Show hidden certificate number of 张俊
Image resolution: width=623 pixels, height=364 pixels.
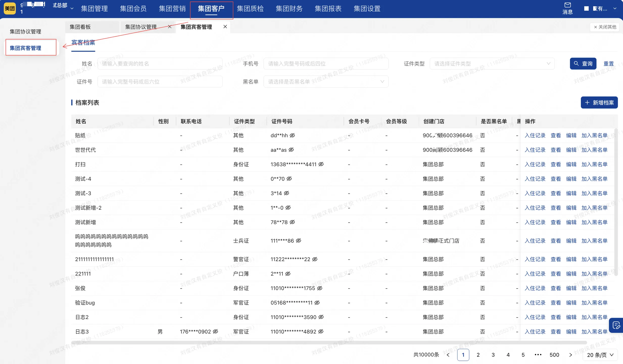coord(320,288)
